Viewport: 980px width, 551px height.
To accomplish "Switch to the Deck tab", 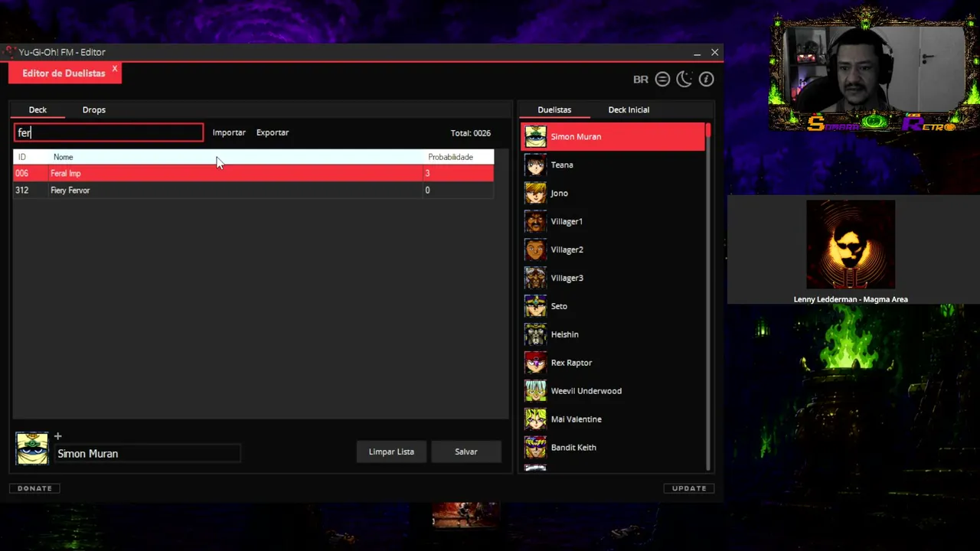I will (38, 109).
